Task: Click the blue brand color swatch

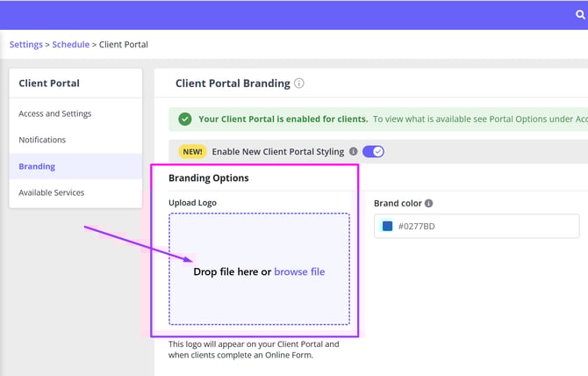Action: click(387, 226)
